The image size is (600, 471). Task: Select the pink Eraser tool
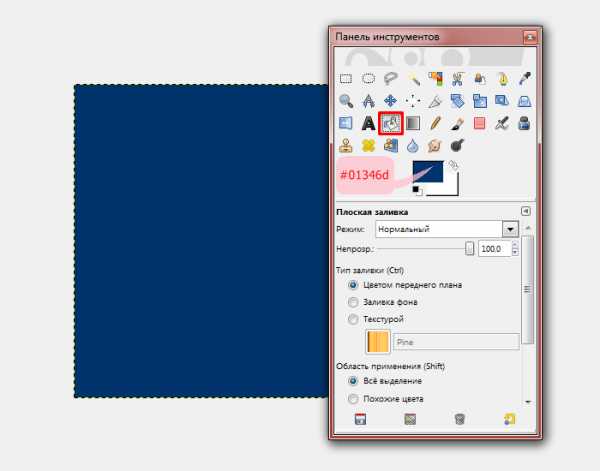point(480,123)
